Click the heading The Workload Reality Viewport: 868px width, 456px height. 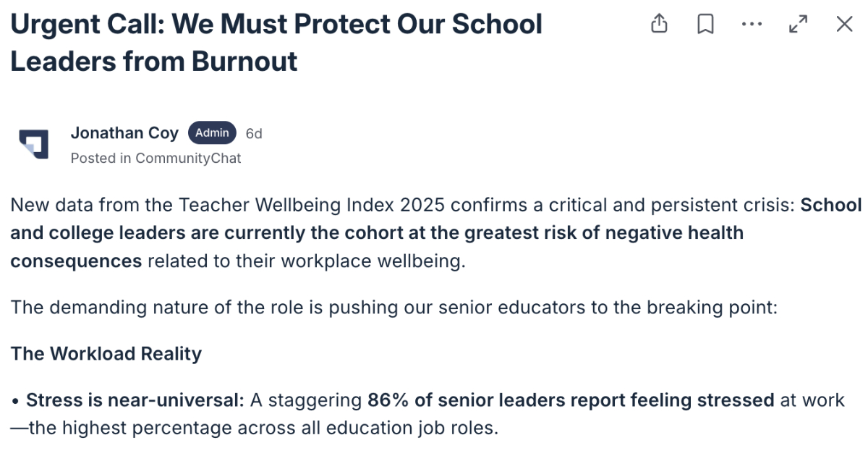coord(106,353)
